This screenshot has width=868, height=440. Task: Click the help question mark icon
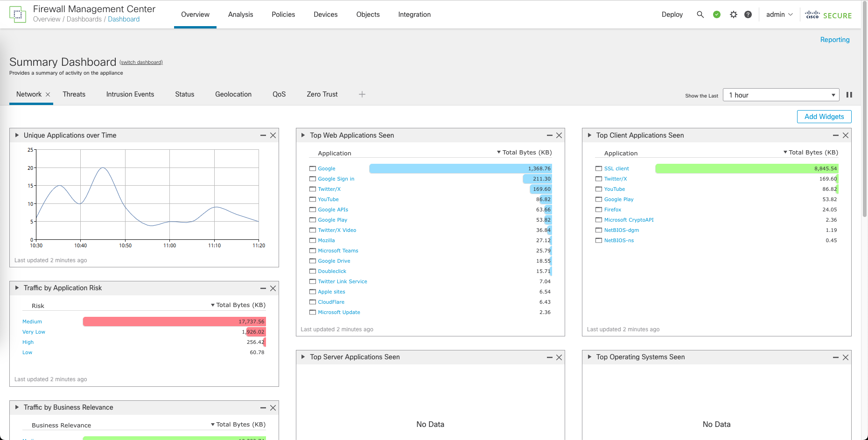748,14
